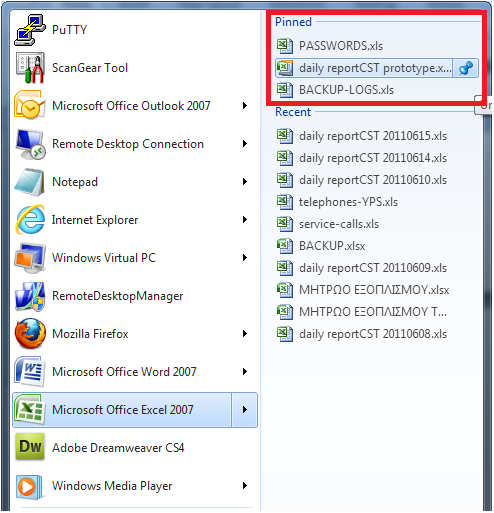Expand the Microsoft Office Word 2007 arrow

245,372
